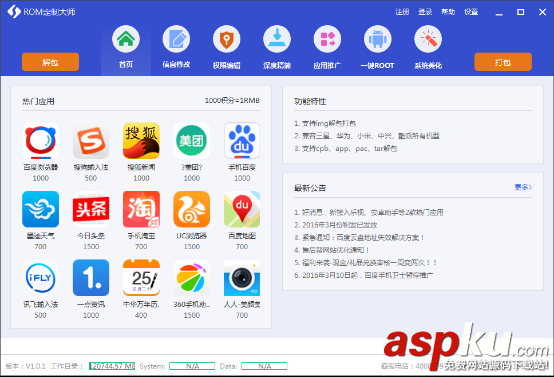The image size is (554, 377).
Task: Select the 今日头条 app icon
Action: tap(91, 209)
